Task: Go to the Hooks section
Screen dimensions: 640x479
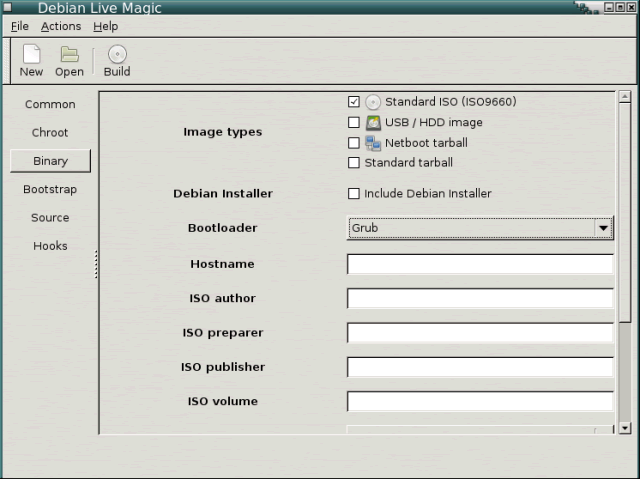Action: click(x=50, y=246)
